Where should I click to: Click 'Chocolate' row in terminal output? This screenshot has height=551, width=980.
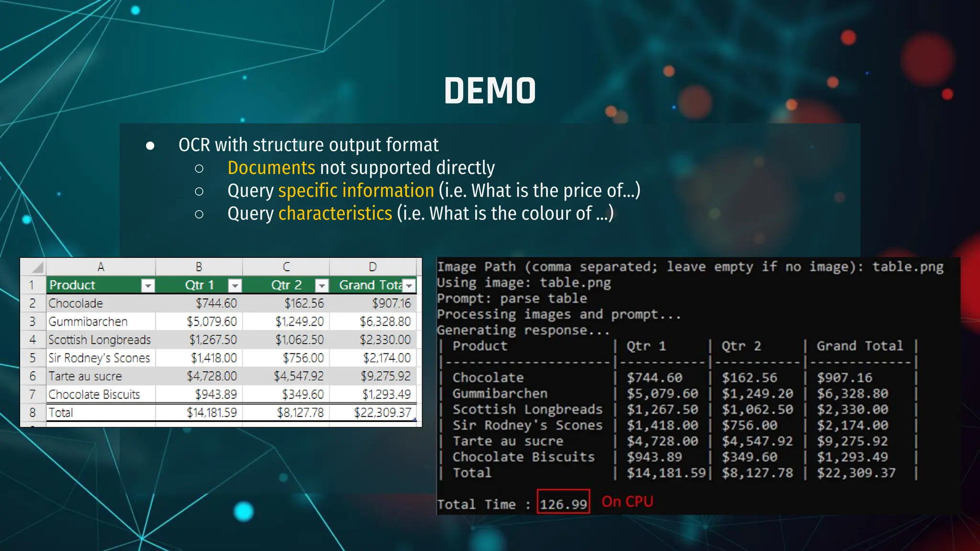pyautogui.click(x=677, y=378)
